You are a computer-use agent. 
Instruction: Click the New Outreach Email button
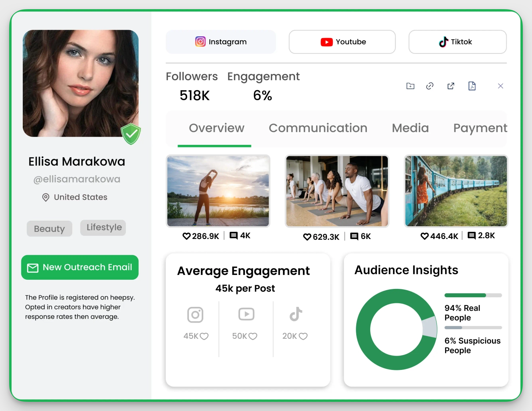click(x=80, y=267)
